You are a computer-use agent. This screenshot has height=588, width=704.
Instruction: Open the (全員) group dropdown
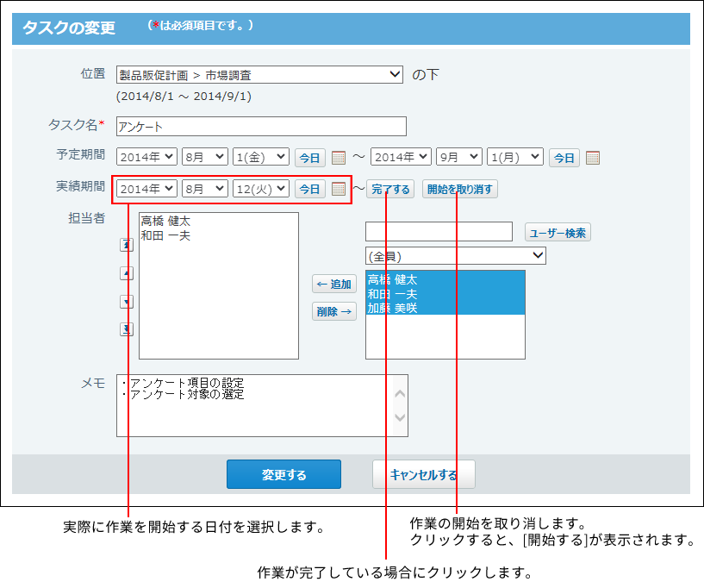[x=456, y=255]
